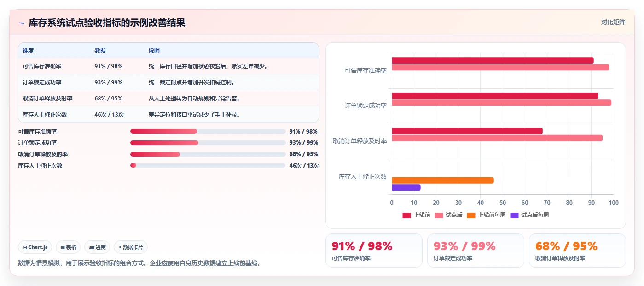This screenshot has height=286, width=644.
Task: Click description 统一锁定时点并增加并发扣减控制
Action: pyautogui.click(x=191, y=82)
